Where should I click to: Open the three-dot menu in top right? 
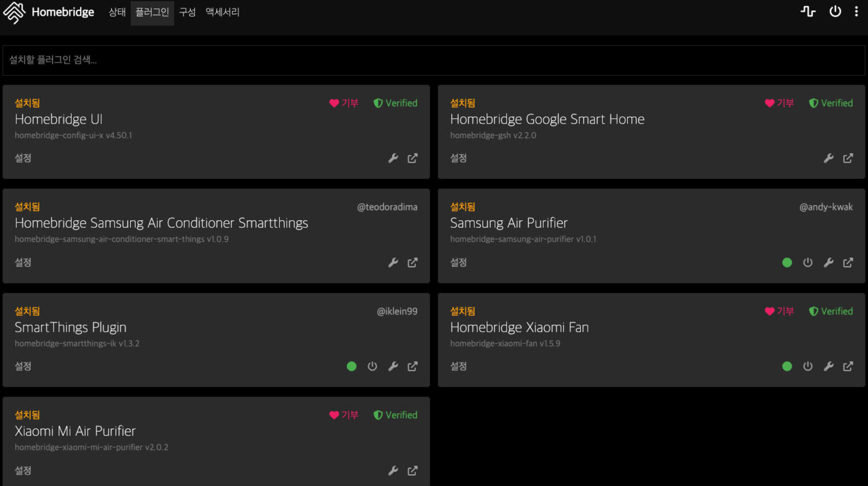[x=856, y=12]
